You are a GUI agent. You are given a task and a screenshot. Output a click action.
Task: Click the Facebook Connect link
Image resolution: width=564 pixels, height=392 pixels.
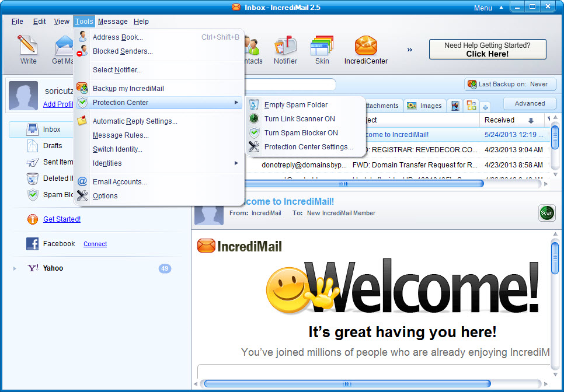95,244
